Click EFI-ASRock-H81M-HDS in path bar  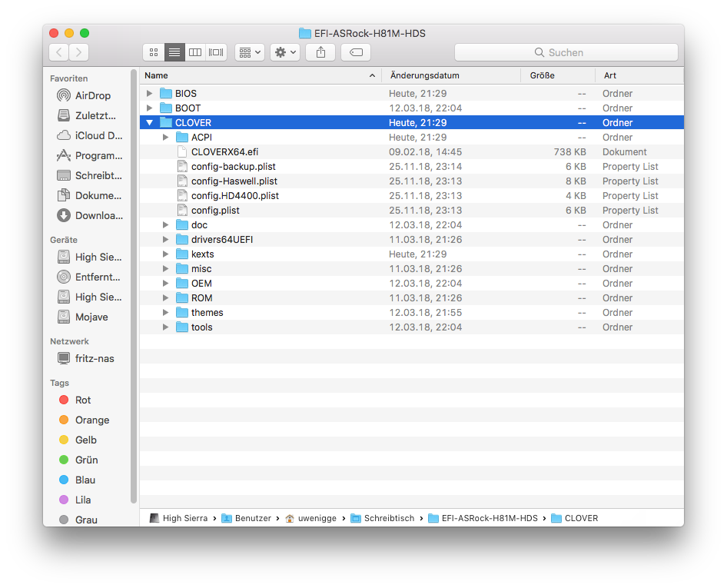click(x=483, y=519)
